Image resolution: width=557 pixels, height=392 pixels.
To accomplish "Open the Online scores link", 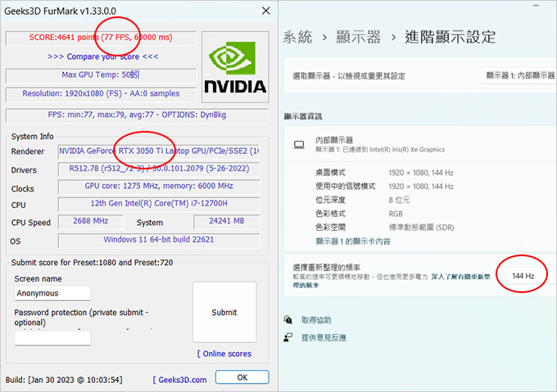I will point(224,354).
